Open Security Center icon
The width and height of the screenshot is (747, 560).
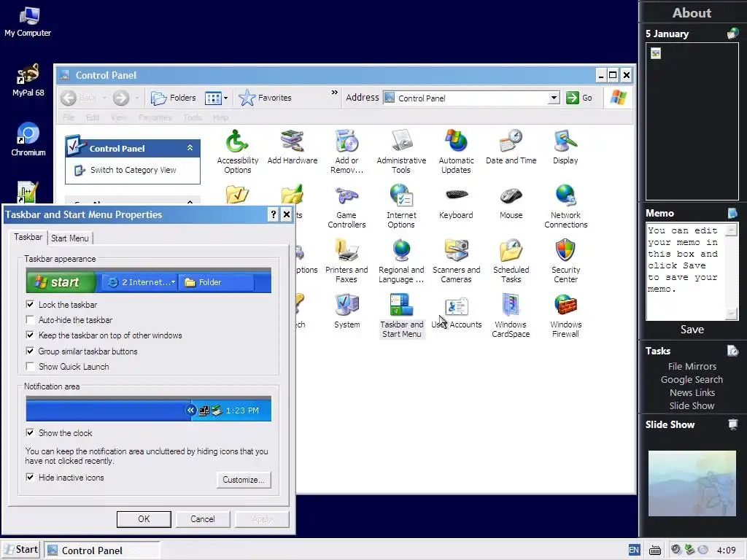565,261
